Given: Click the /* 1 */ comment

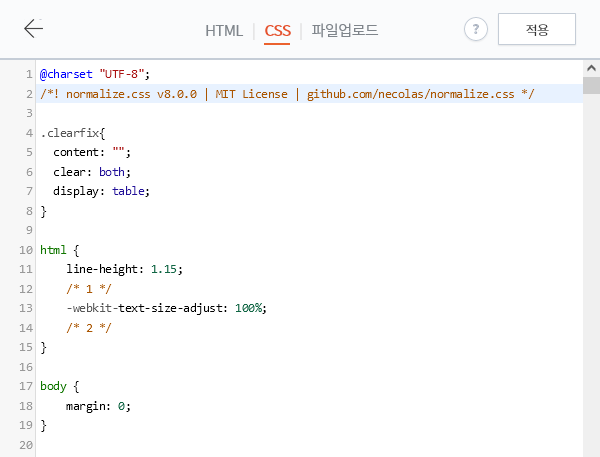Looking at the screenshot, I should [x=89, y=289].
